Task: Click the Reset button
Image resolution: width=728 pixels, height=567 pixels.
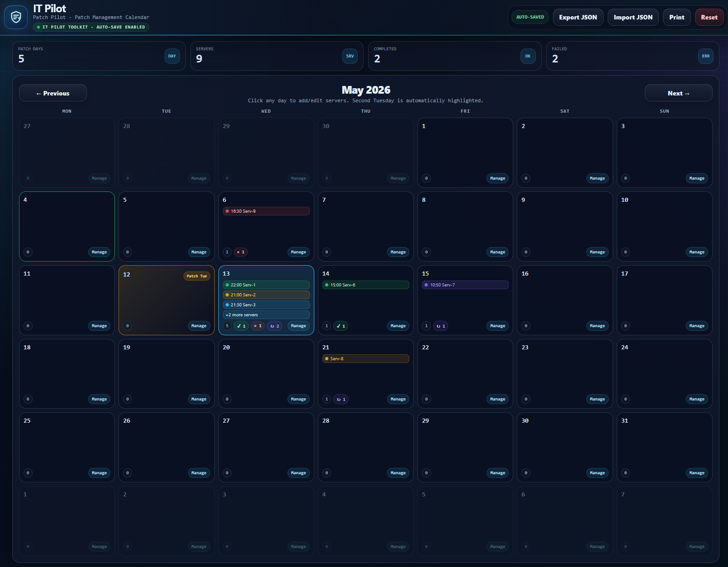Action: tap(709, 17)
